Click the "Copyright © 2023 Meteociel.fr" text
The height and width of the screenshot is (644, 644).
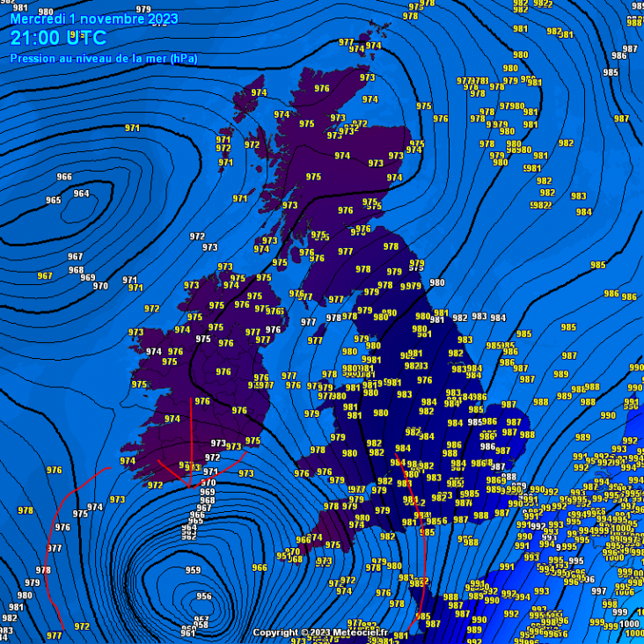tap(320, 632)
